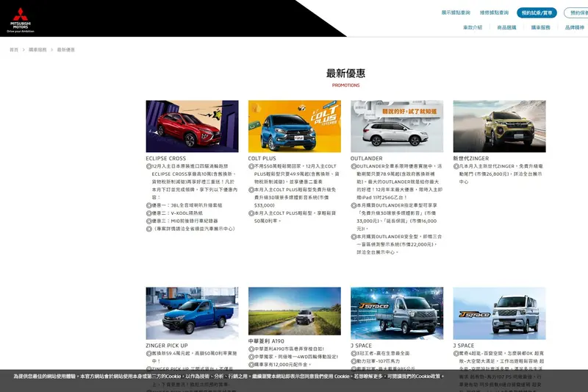The height and width of the screenshot is (392, 588).
Task: Click 最新優惠 in the breadcrumb
Action: 65,49
